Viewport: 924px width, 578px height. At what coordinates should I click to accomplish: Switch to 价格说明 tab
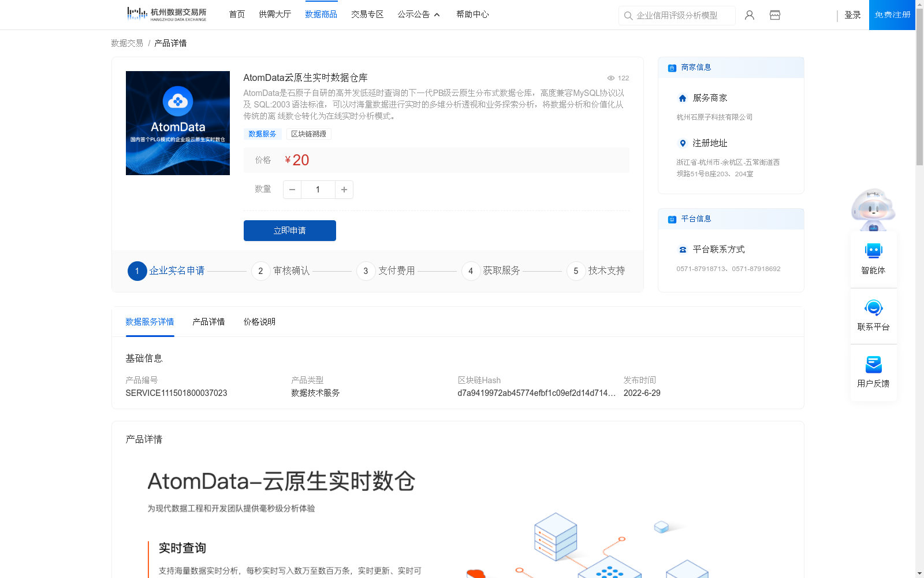259,322
